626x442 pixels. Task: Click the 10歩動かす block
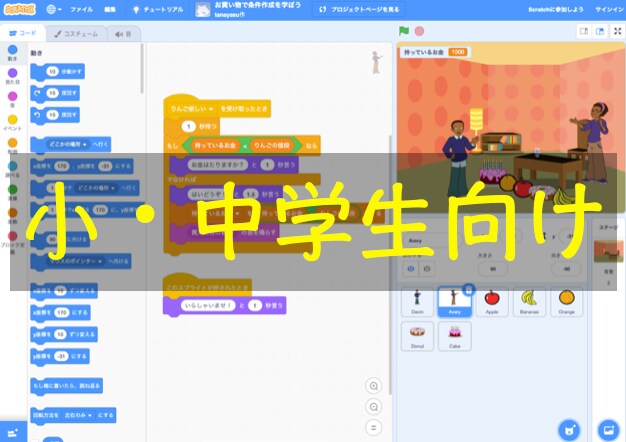pos(57,72)
